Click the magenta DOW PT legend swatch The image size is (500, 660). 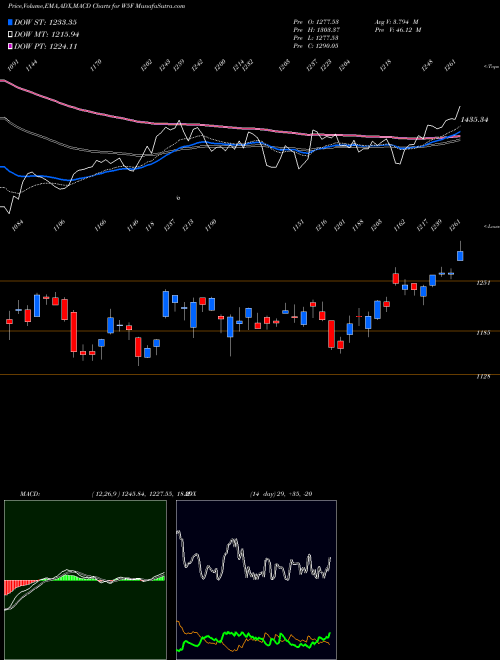coord(11,46)
